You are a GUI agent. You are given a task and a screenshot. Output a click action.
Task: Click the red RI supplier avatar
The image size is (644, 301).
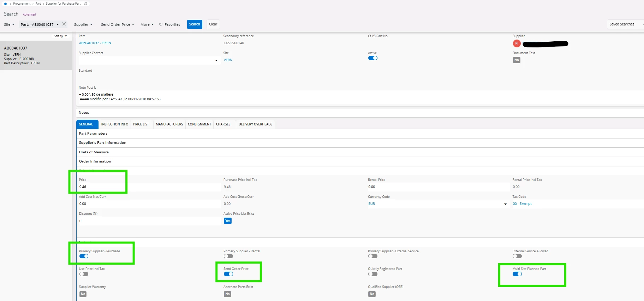(x=517, y=43)
